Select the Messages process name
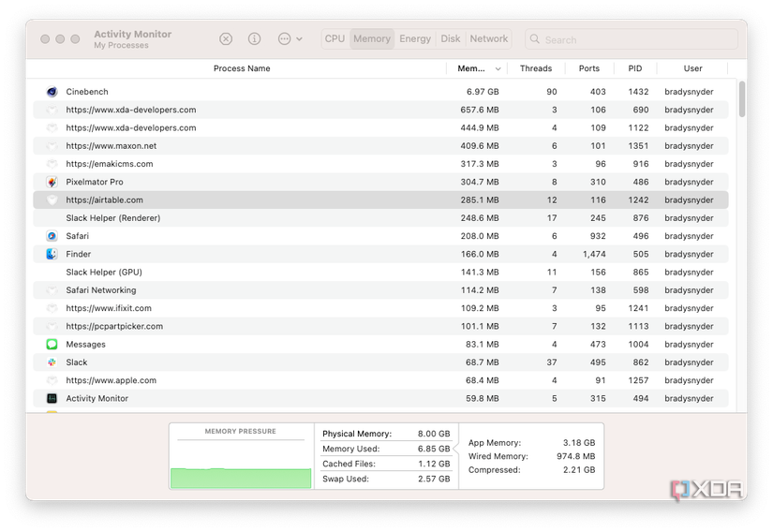773x532 pixels. 86,345
